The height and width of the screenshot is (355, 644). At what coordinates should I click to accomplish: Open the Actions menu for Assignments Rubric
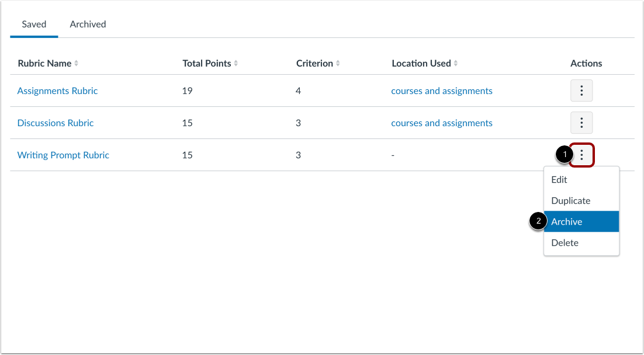[581, 91]
